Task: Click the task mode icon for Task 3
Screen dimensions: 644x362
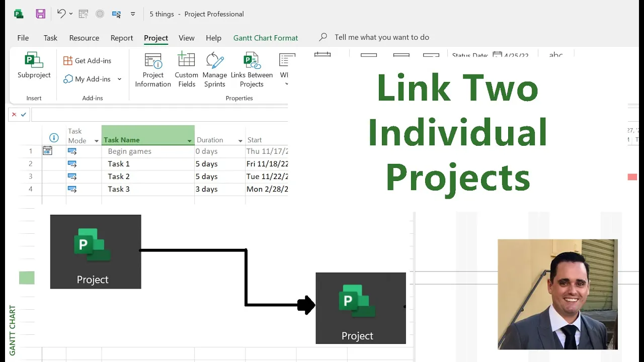Action: 72,189
